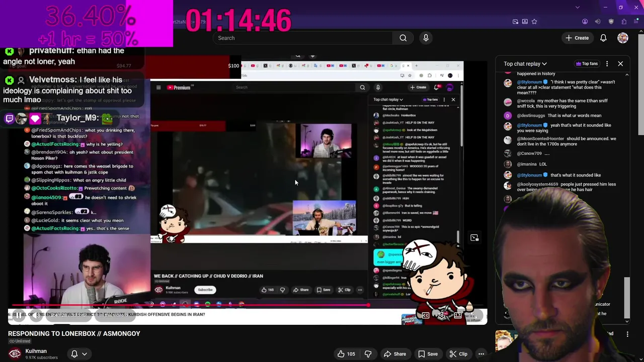Open the chapter title about Kurdish offensive
644x362 pixels.
(107, 315)
